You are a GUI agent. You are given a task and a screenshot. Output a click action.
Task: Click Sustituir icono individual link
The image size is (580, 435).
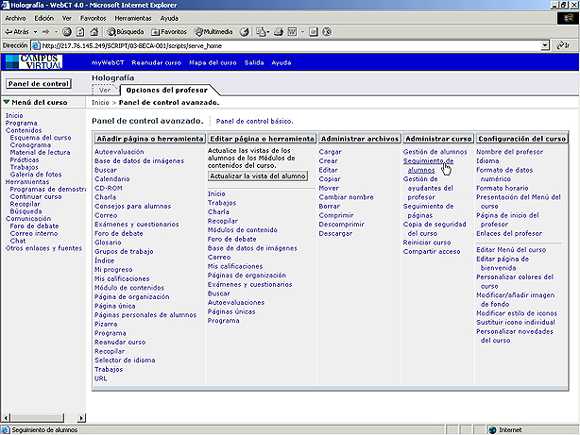click(516, 322)
